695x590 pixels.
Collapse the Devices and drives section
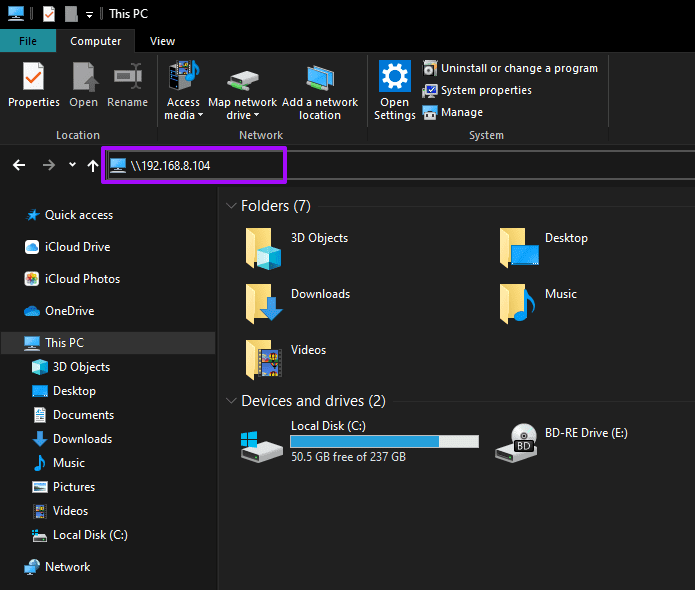click(231, 401)
